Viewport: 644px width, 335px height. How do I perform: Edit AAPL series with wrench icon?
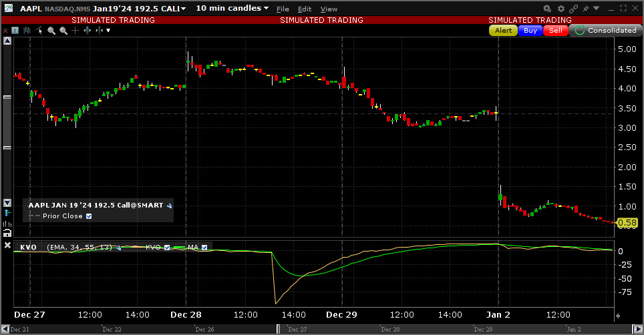[169, 206]
